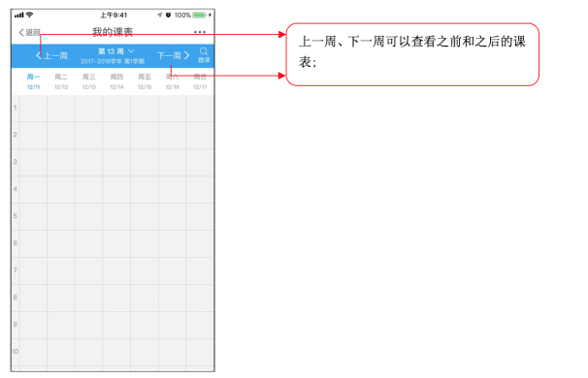The height and width of the screenshot is (378, 588).
Task: Select the 周二 12/12 day column
Action: pos(61,81)
